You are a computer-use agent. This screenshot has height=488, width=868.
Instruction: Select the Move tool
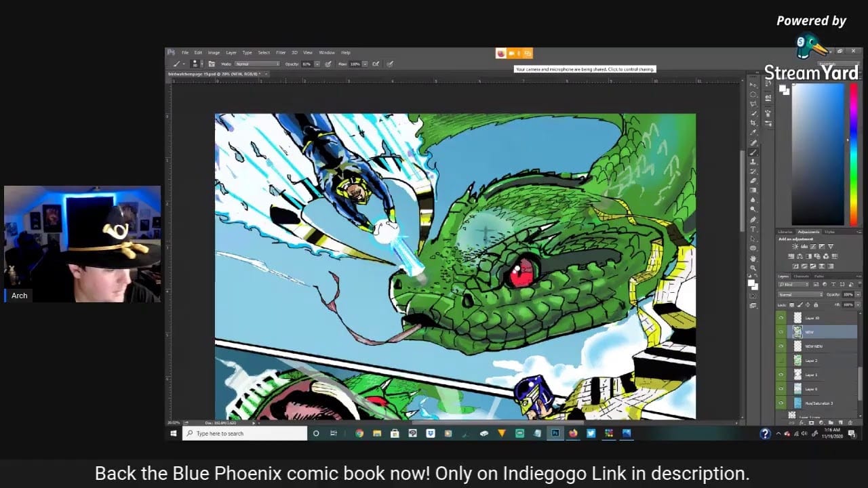click(x=753, y=85)
